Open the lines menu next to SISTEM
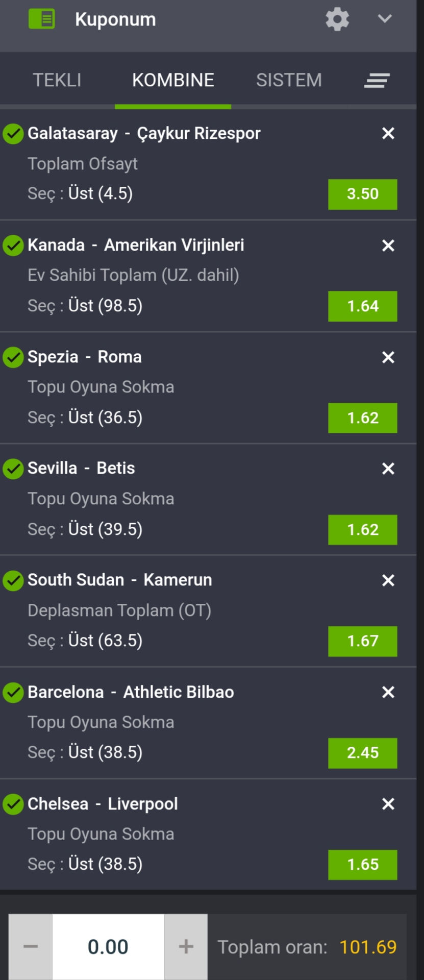Image resolution: width=424 pixels, height=980 pixels. pos(377,80)
